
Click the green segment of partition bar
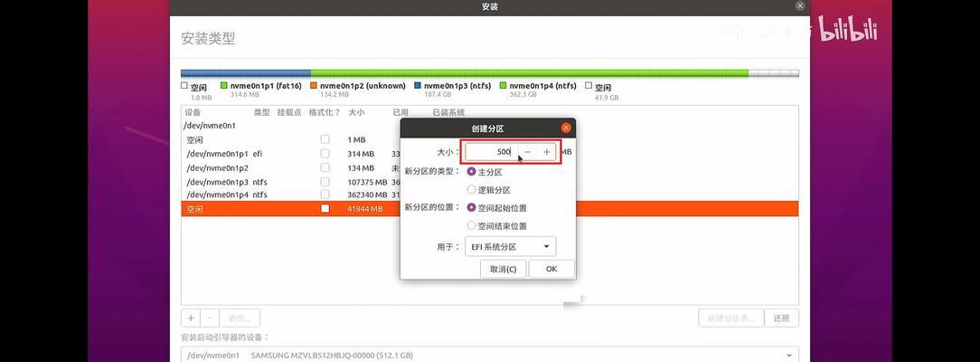530,73
